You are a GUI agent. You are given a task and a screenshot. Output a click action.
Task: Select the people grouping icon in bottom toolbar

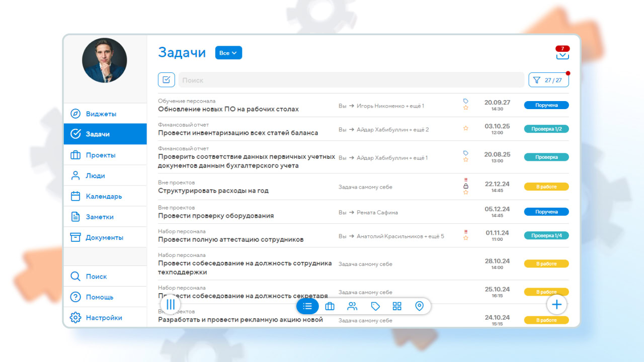[x=352, y=306]
